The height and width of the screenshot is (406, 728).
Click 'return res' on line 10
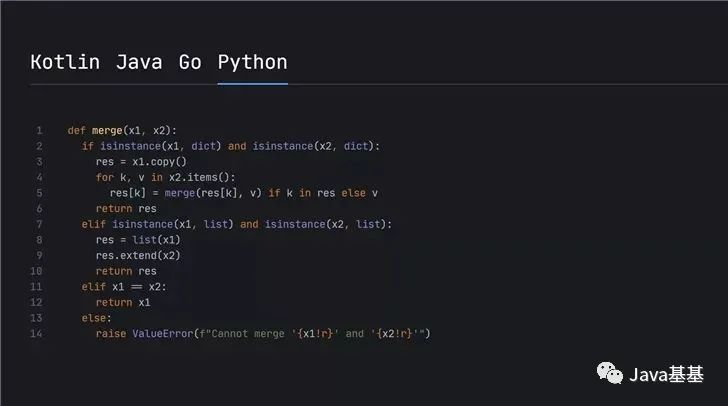point(126,271)
